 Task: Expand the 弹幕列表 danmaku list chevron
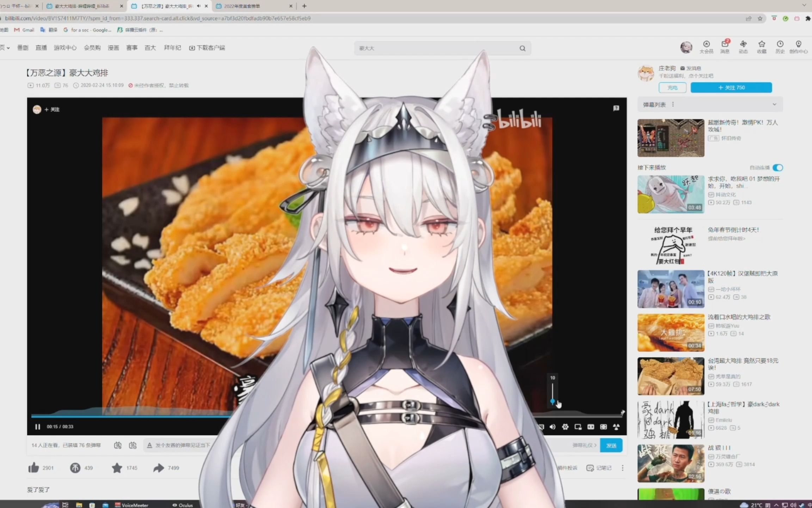click(x=774, y=104)
